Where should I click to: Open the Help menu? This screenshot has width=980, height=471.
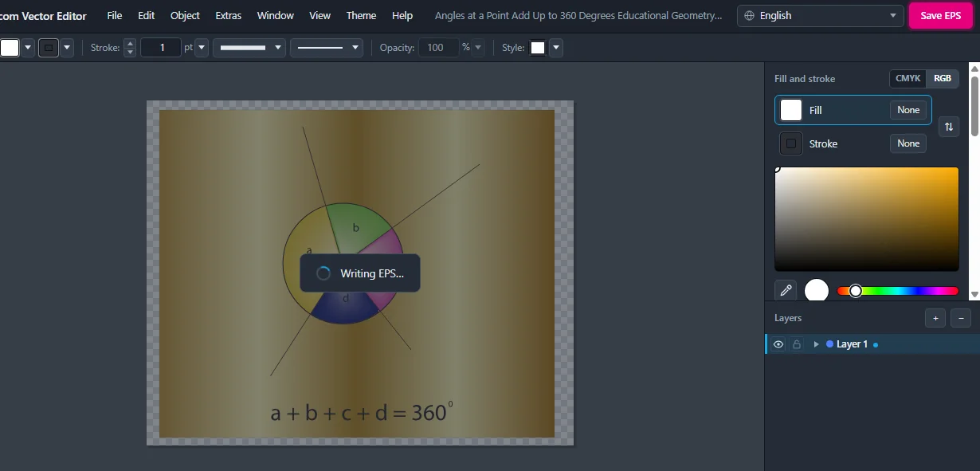(402, 16)
